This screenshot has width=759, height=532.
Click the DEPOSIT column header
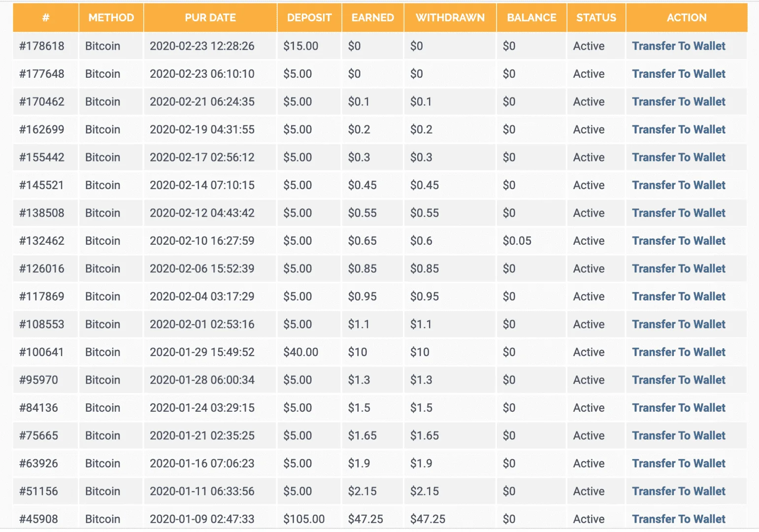click(309, 18)
